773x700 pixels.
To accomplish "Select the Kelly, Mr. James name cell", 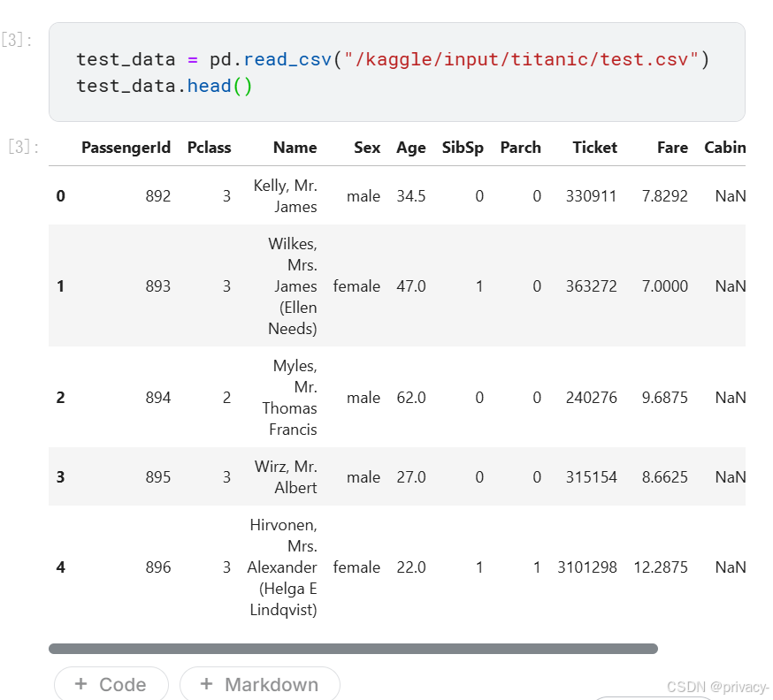I will click(285, 196).
